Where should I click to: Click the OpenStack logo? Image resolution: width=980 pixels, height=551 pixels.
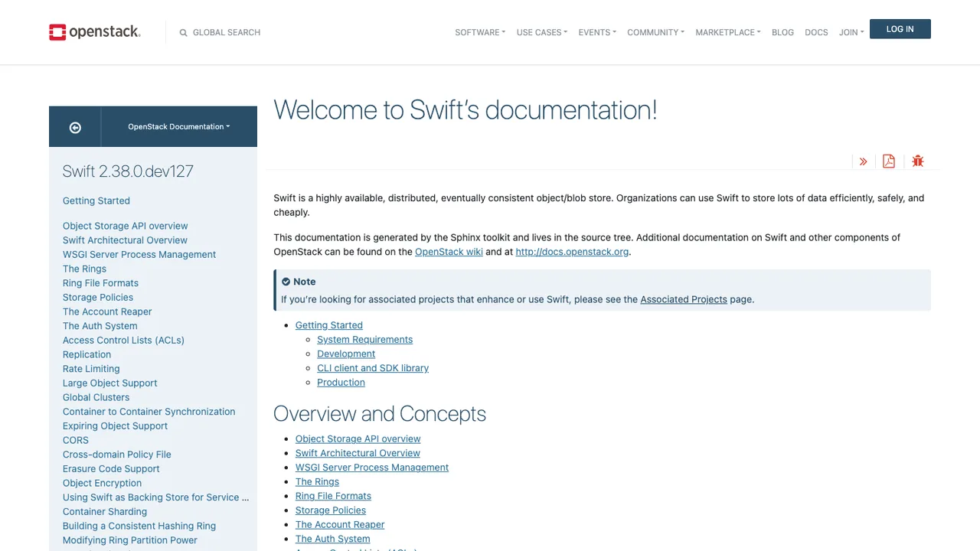(95, 32)
